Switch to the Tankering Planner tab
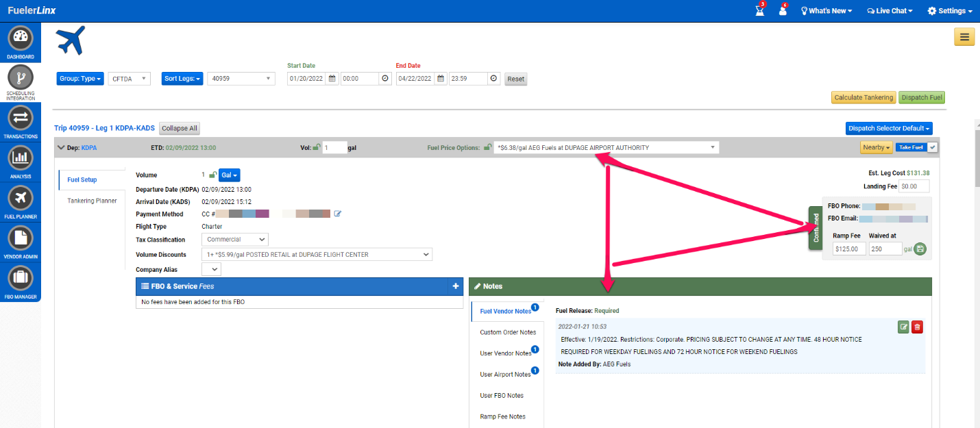 (92, 201)
